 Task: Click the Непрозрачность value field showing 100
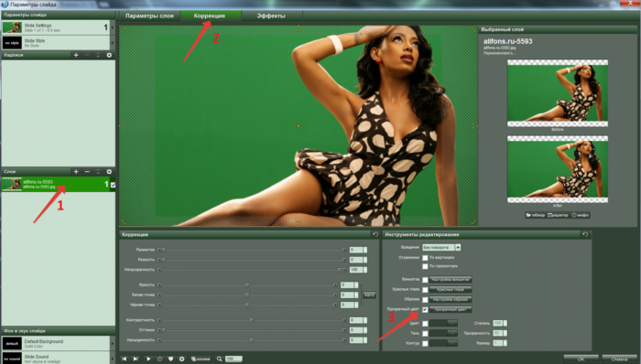[x=356, y=270]
